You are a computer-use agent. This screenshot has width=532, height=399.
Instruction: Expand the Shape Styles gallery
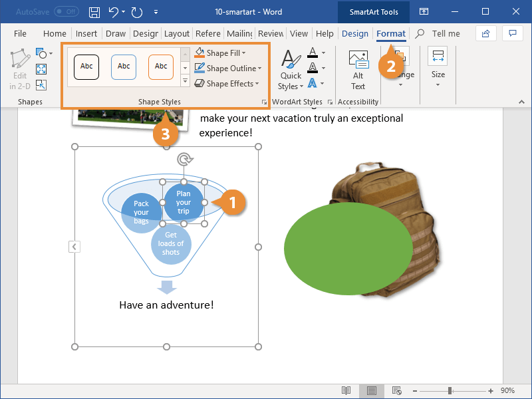point(186,80)
